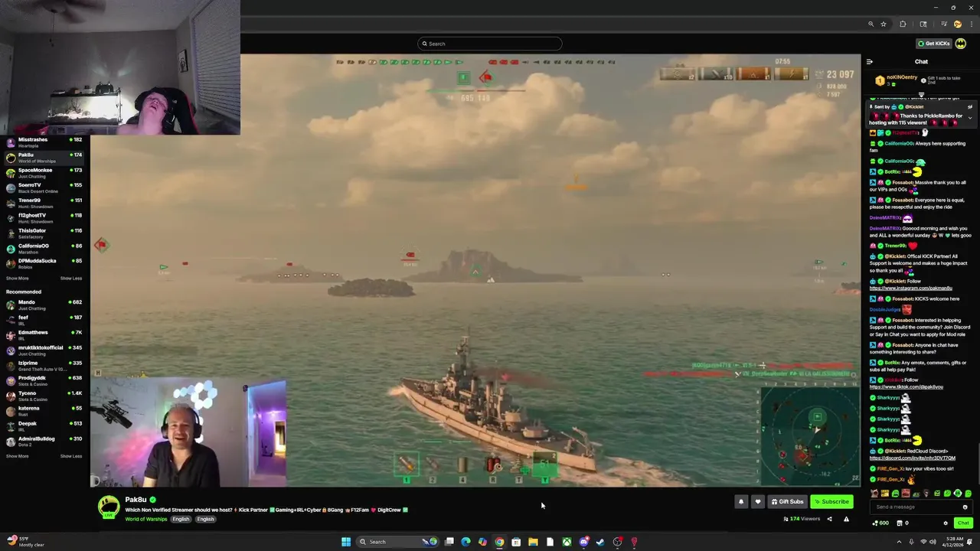980x551 pixels.
Task: Expand the pinned message chevron
Action: [x=970, y=118]
